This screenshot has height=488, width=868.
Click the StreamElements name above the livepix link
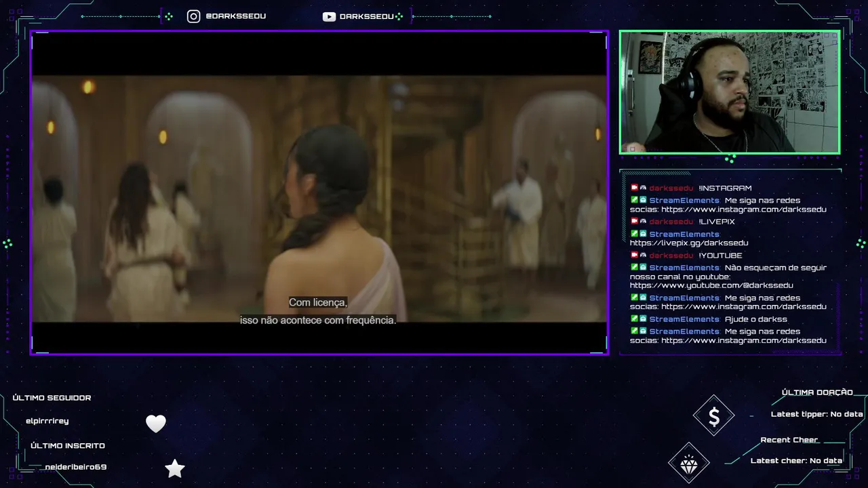coord(684,235)
